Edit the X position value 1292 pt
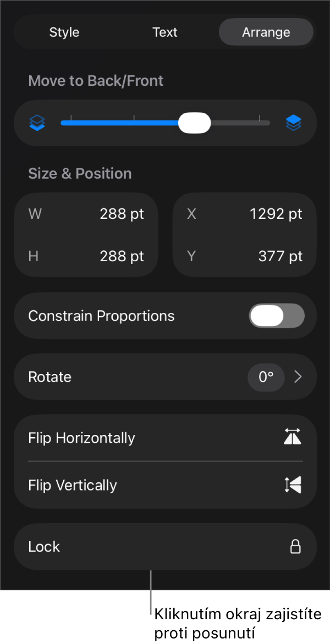This screenshot has height=644, width=330. (x=276, y=213)
